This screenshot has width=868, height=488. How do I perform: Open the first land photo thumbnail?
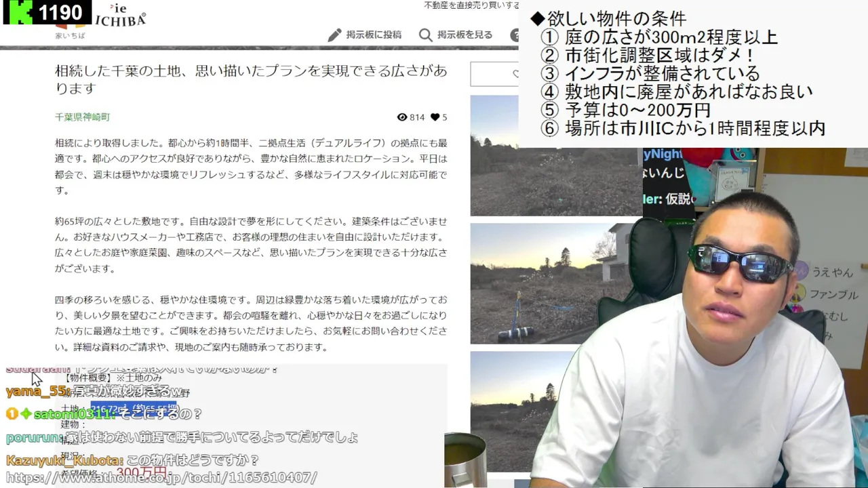click(556, 155)
